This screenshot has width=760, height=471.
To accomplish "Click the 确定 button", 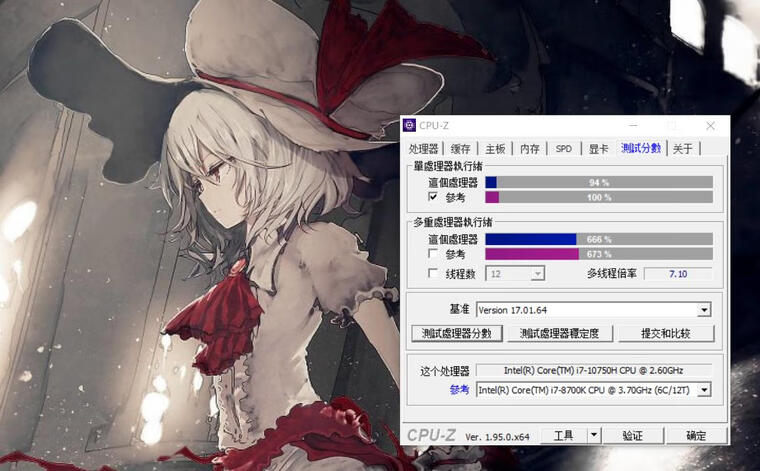I will (x=696, y=436).
